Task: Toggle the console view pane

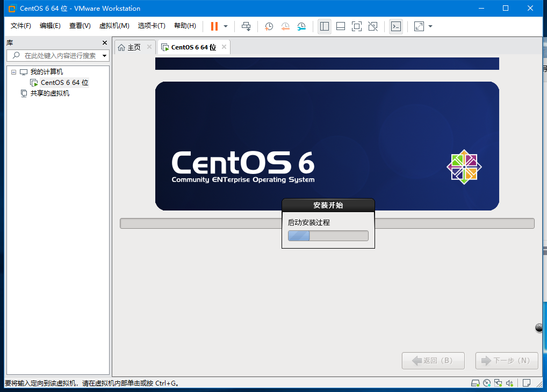Action: (x=395, y=26)
